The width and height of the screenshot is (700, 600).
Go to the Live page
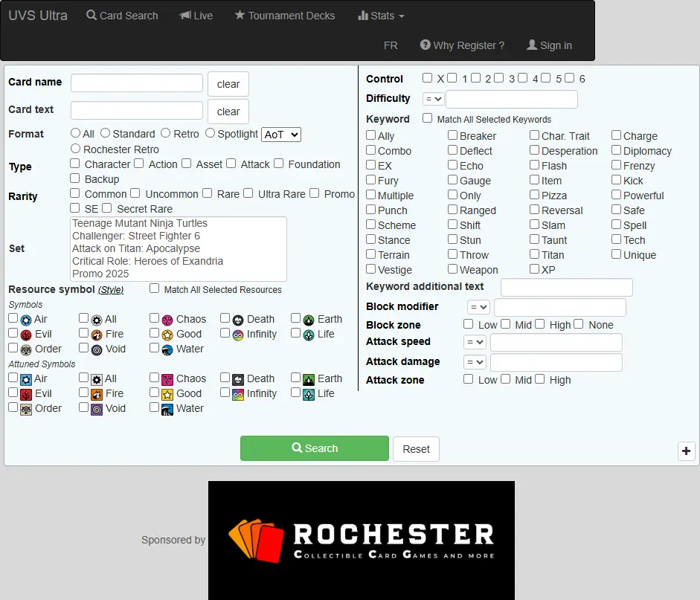[196, 16]
